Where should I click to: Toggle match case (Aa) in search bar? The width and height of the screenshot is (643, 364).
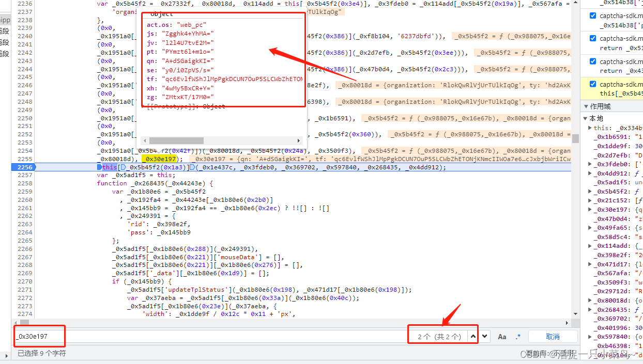[502, 337]
